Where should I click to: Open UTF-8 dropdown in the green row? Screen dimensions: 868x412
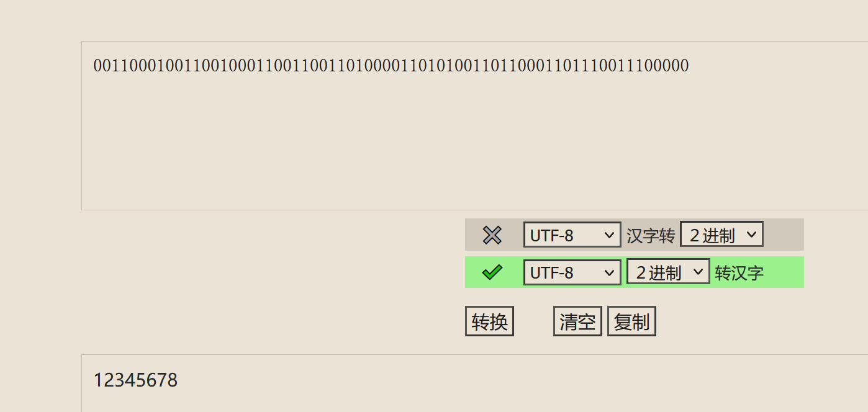[x=572, y=272]
